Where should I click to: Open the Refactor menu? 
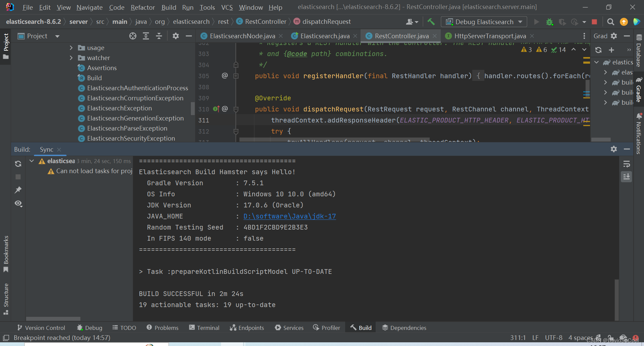click(143, 7)
